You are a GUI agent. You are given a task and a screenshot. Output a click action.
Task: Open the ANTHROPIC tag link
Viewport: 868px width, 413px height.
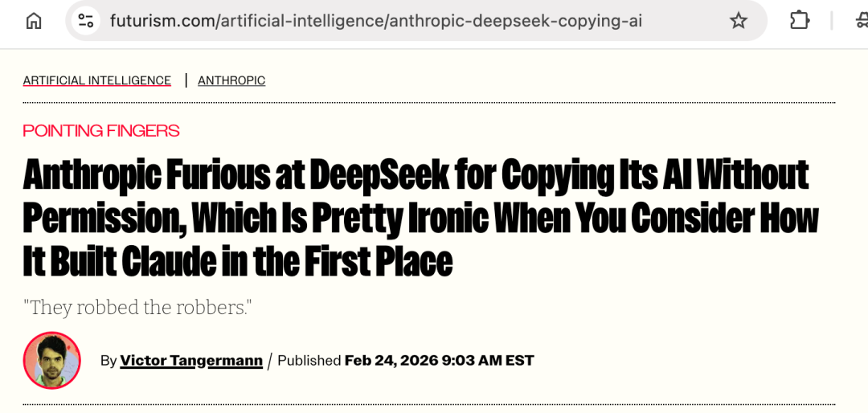pos(231,80)
